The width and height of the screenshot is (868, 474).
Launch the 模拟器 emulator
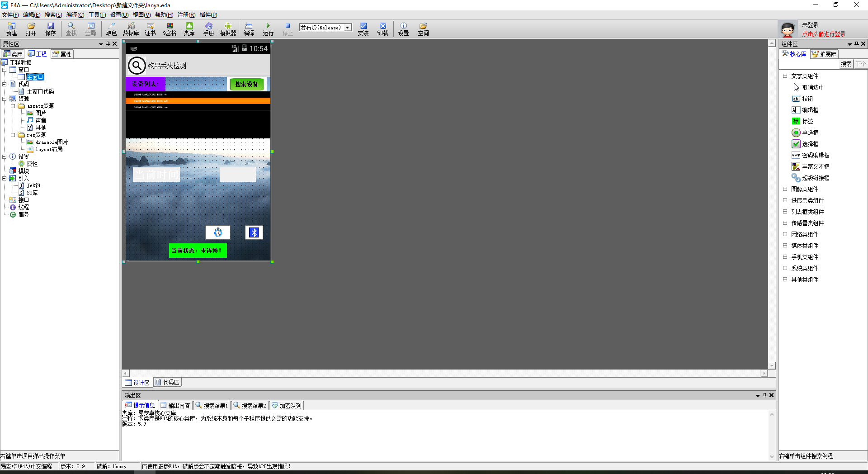[x=228, y=29]
